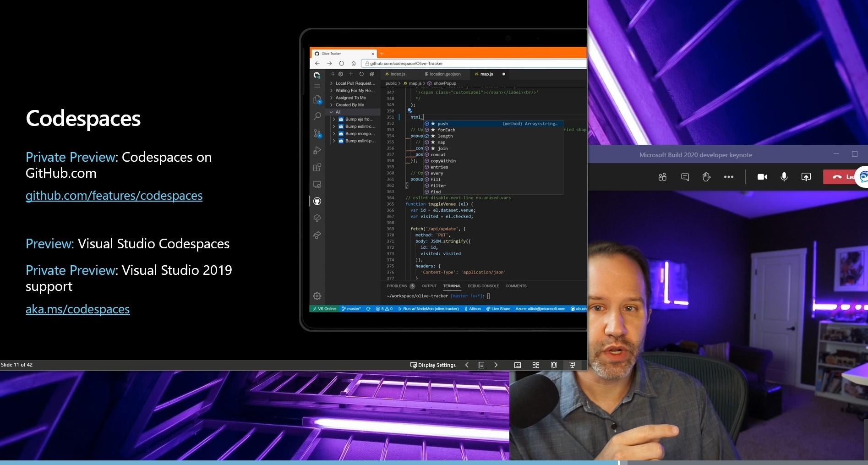This screenshot has height=465, width=868.
Task: Switch PowerPoint to Normal view
Action: tap(518, 365)
